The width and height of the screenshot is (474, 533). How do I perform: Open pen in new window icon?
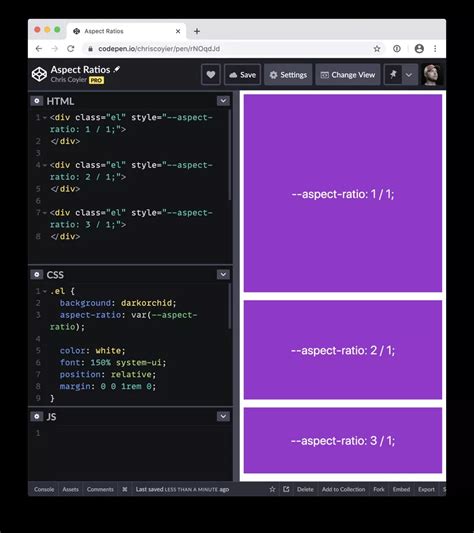pos(286,489)
